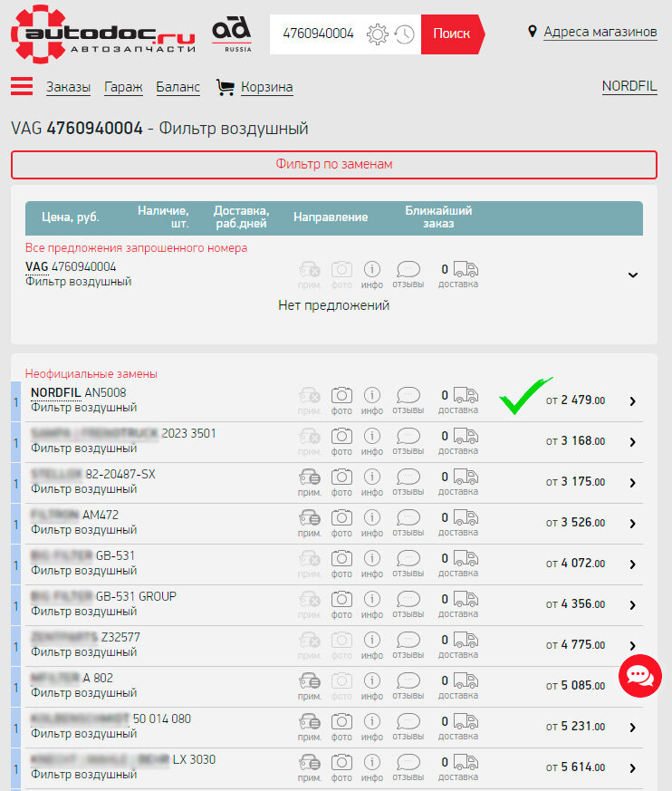
Task: Open the Гараж menu
Action: pyautogui.click(x=123, y=87)
